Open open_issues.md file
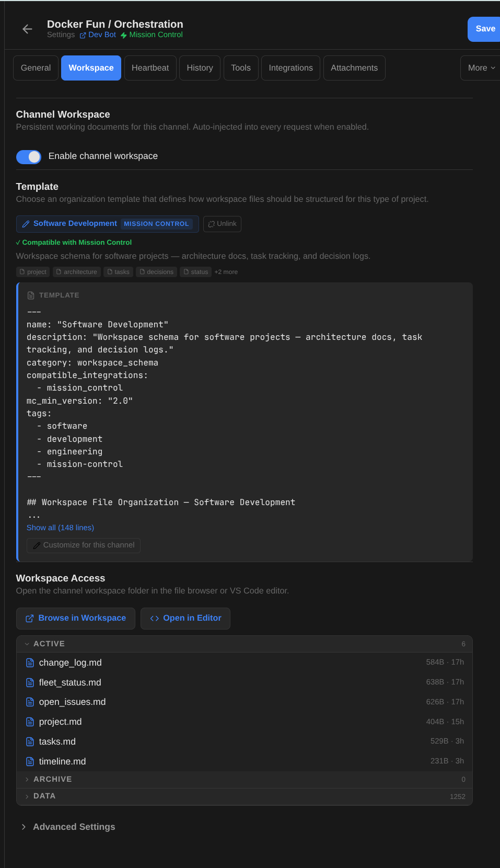Screen dimensions: 500x868 (244, 702)
